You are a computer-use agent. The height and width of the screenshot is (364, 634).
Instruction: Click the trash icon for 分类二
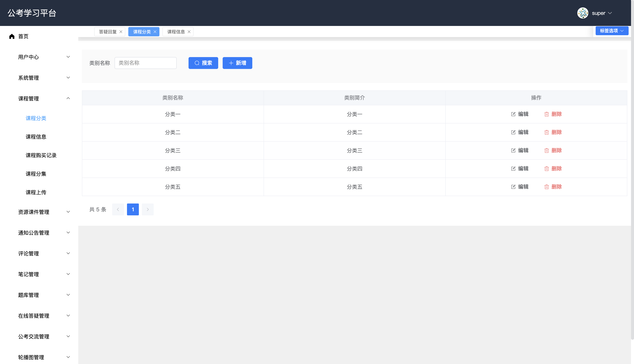(x=547, y=133)
